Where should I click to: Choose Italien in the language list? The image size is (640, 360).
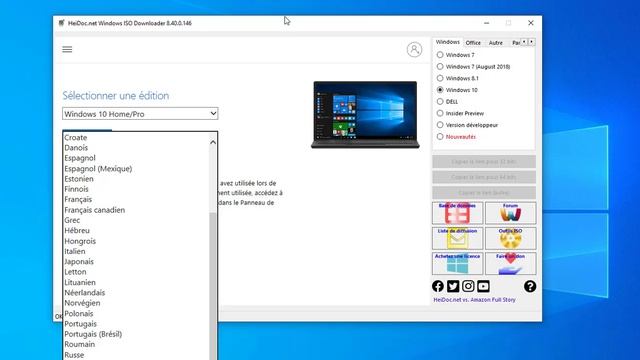click(136, 251)
